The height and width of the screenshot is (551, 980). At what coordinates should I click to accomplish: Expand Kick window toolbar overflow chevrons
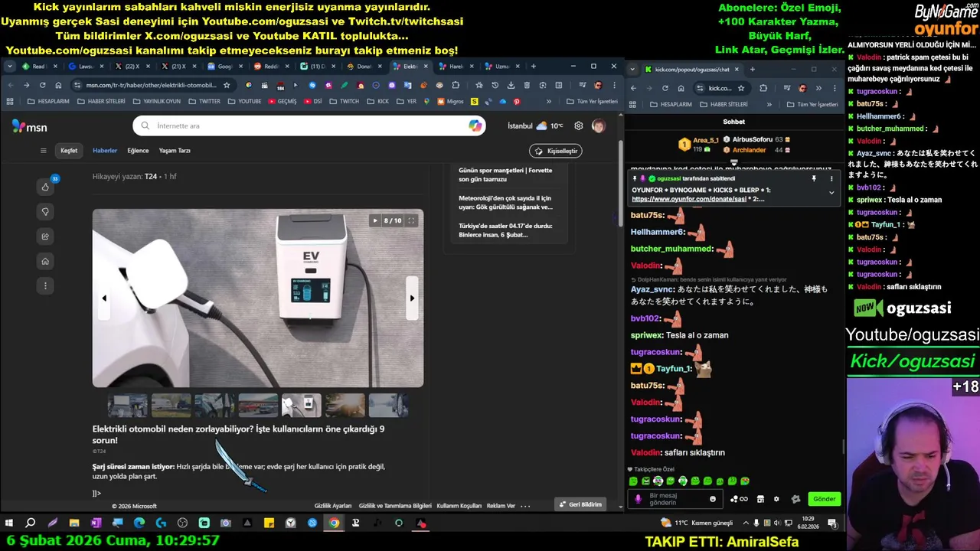tap(818, 88)
